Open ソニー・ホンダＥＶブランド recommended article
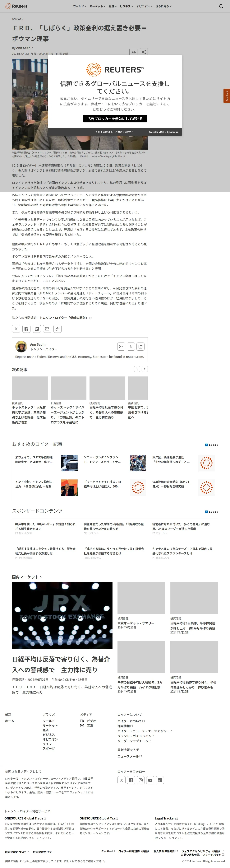Viewport: 230px width, 868px height. click(102, 460)
